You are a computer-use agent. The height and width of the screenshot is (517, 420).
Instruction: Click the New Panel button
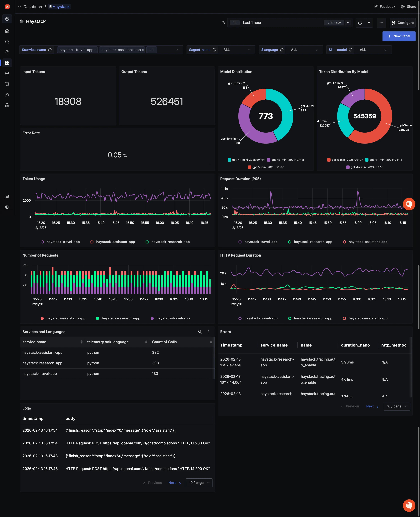[x=399, y=36]
